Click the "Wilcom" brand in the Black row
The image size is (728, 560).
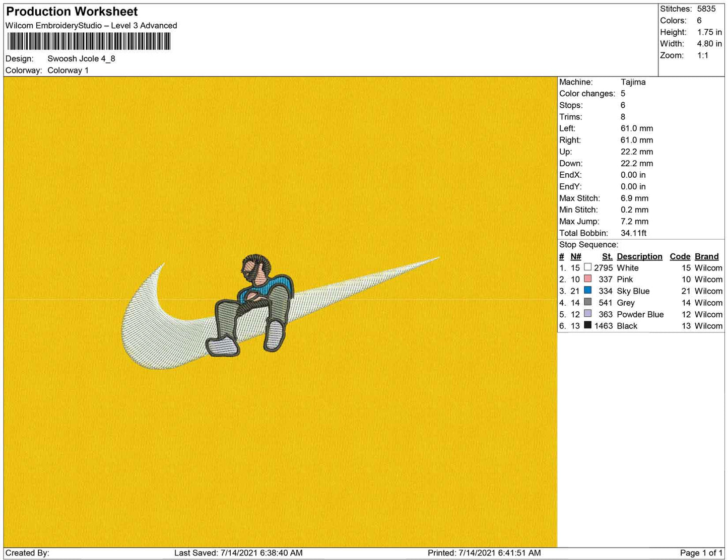(708, 326)
